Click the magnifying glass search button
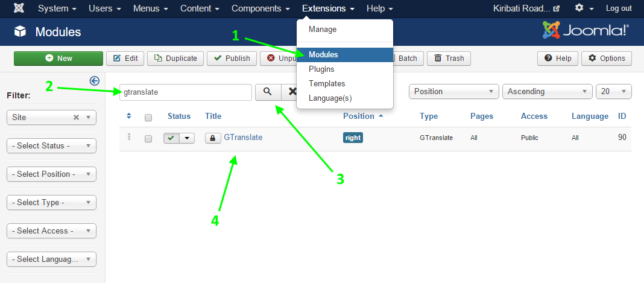644x283 pixels. 268,92
